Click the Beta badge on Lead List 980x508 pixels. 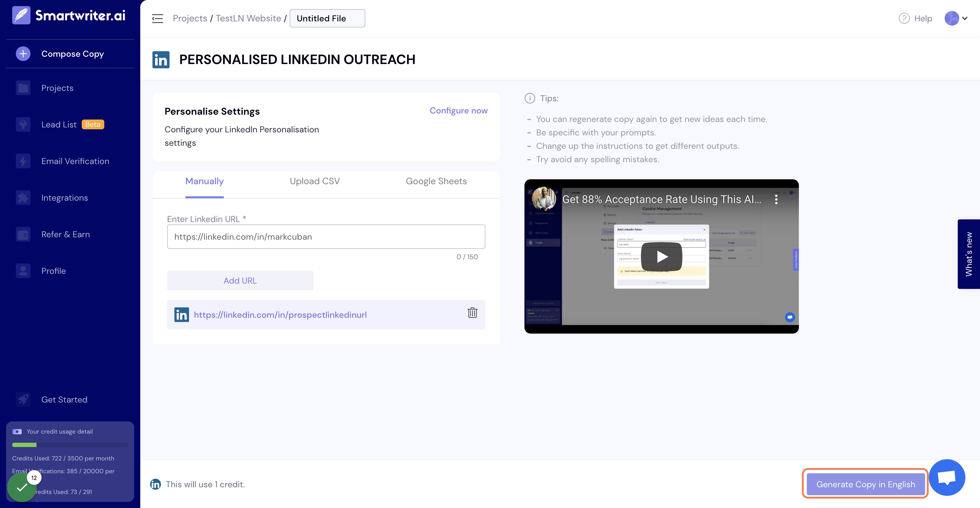[93, 124]
